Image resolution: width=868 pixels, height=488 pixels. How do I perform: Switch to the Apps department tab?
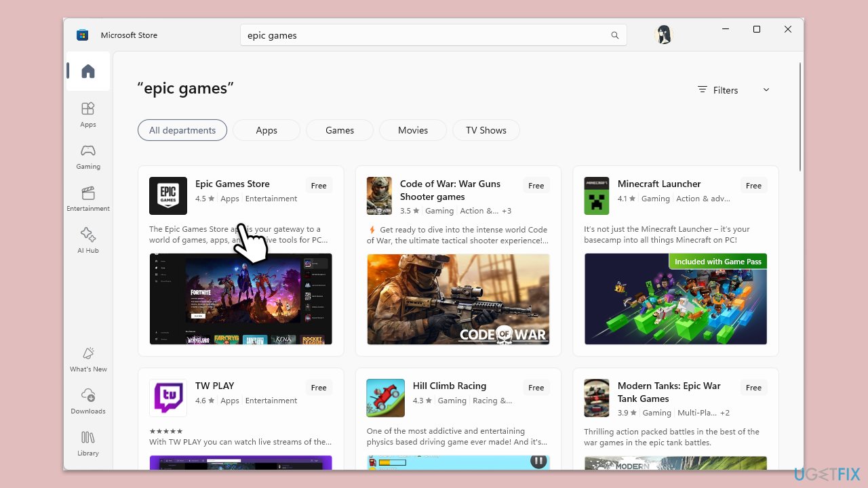click(x=266, y=130)
